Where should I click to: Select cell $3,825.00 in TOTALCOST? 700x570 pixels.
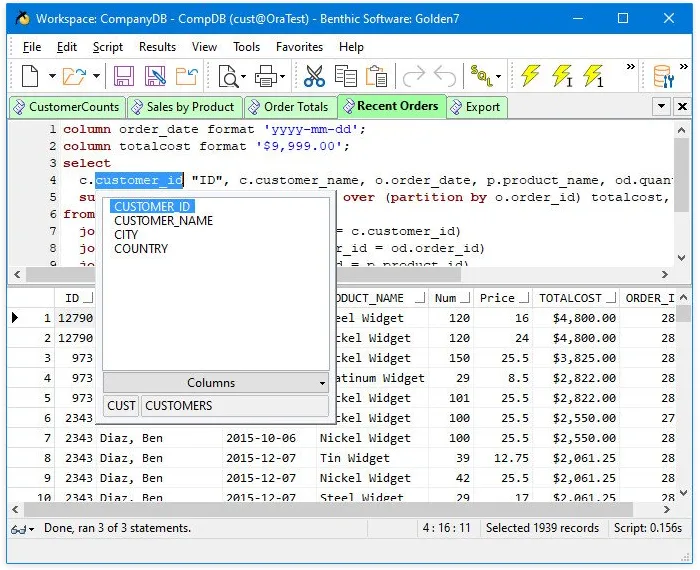pyautogui.click(x=576, y=358)
